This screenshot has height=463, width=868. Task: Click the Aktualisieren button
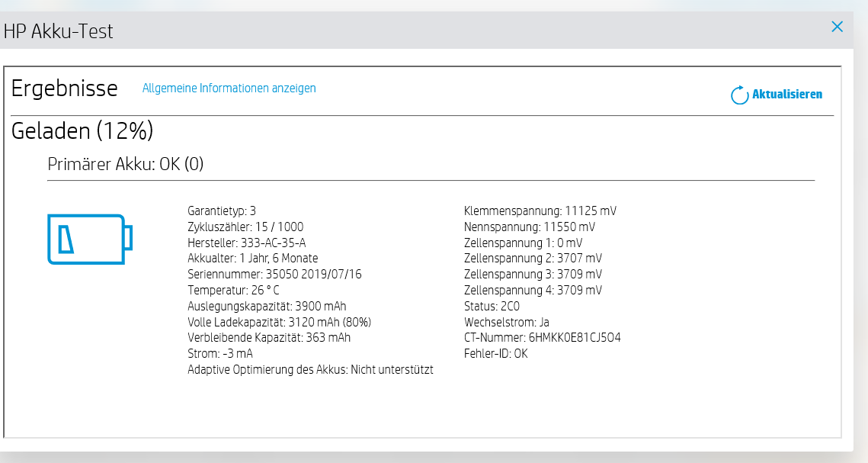tap(786, 95)
